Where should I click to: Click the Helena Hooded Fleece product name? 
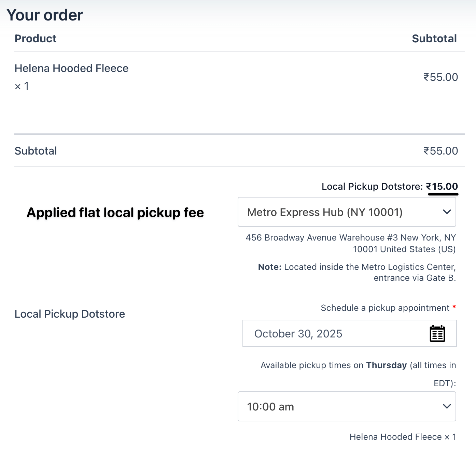(x=71, y=68)
